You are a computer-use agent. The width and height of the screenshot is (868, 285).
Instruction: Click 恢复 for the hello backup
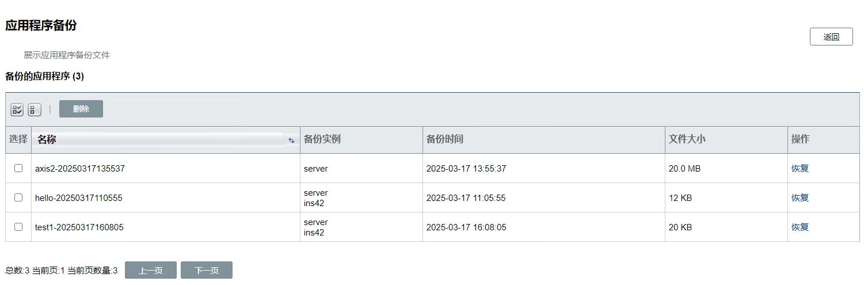800,198
